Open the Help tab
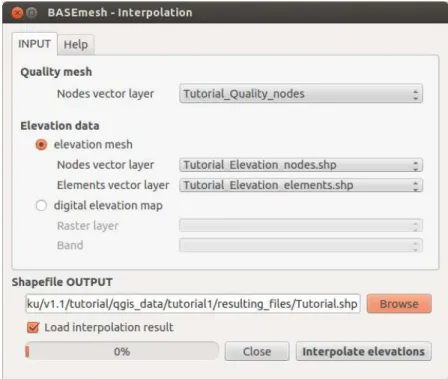This screenshot has width=448, height=379. 76,45
